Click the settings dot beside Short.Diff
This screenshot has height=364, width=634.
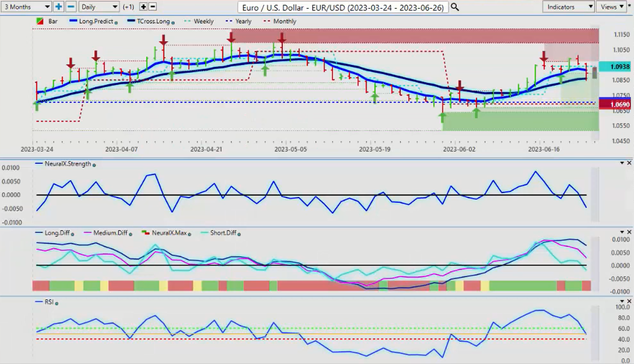coord(239,234)
